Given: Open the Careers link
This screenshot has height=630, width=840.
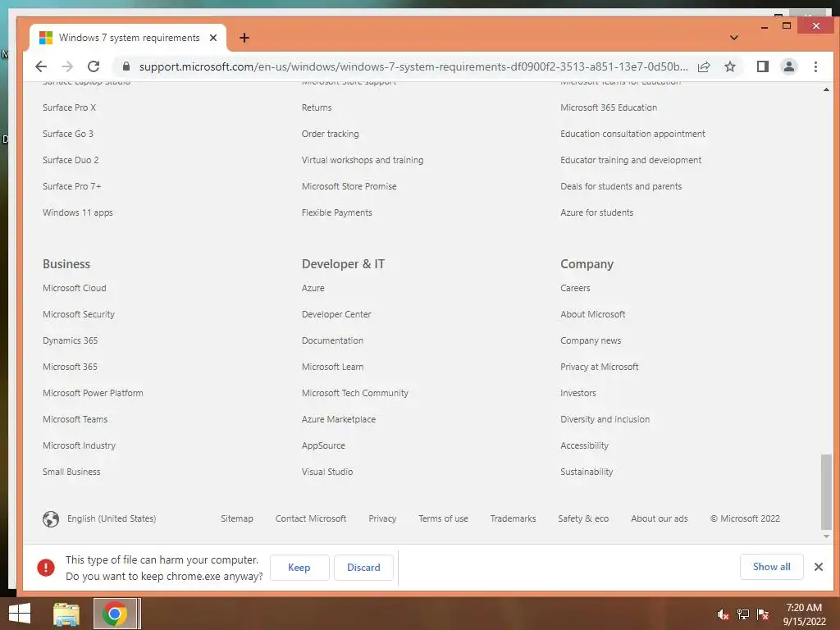Looking at the screenshot, I should click(x=575, y=288).
